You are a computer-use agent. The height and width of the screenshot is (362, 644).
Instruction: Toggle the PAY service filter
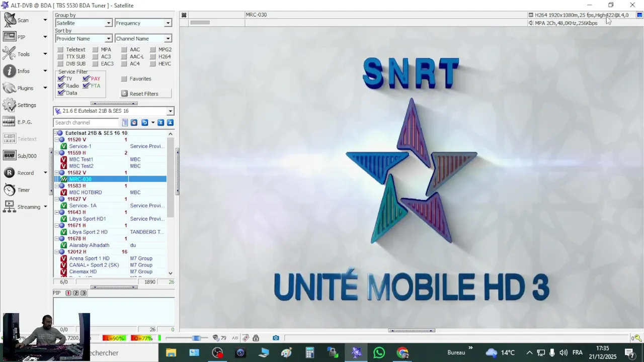click(86, 79)
